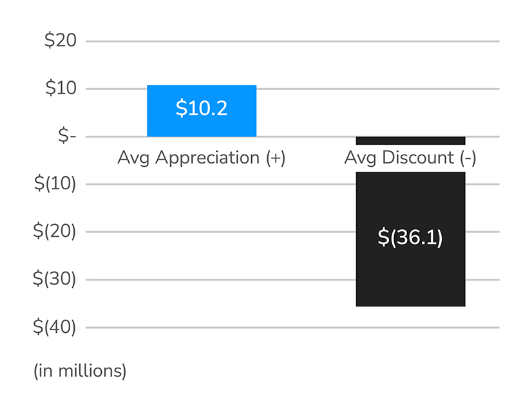The height and width of the screenshot is (412, 532).
Task: Click the gridline at the $(10) level
Action: 225,184
